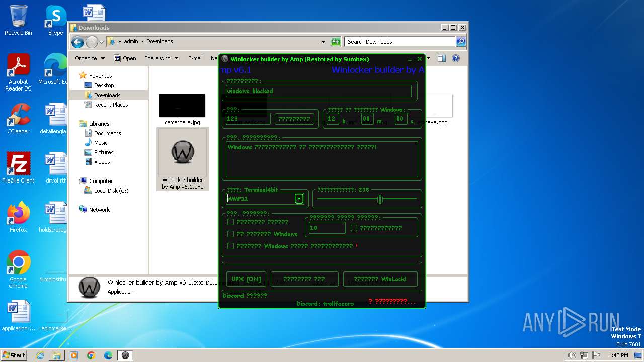Click Windows Media Player taskbar icon
Screen dimensions: 644x362
74,355
